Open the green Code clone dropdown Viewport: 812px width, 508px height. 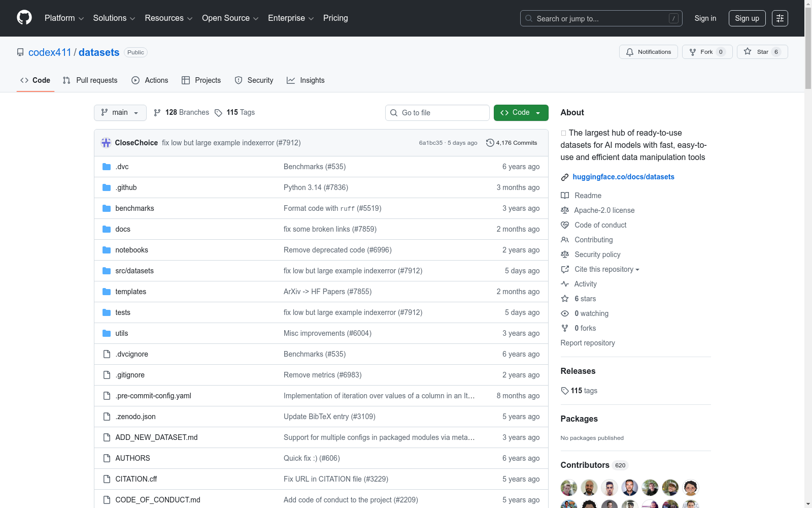521,113
